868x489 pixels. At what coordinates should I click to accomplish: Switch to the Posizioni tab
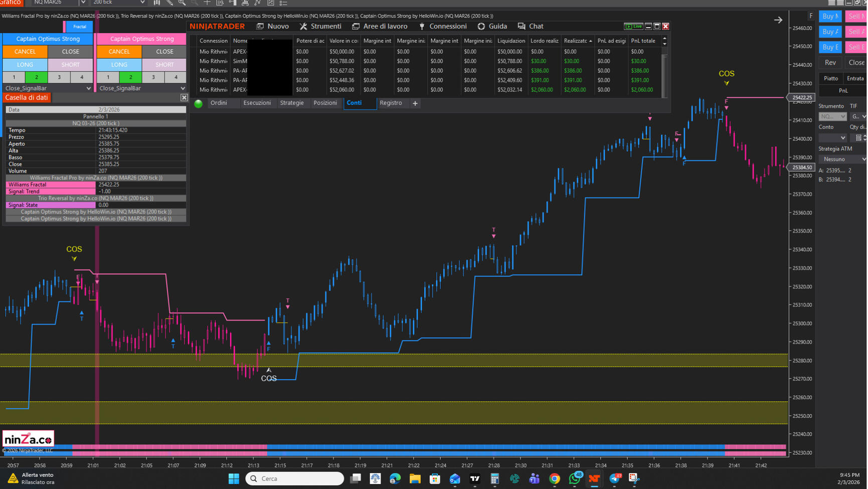(x=325, y=103)
